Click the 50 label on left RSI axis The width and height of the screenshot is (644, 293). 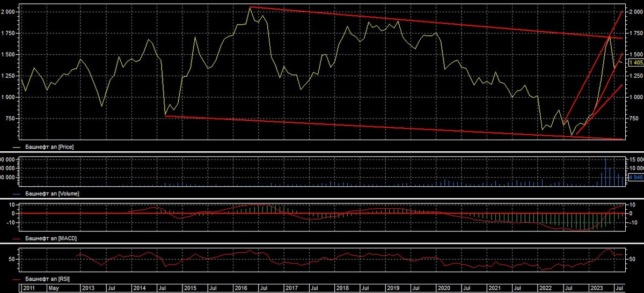[13, 259]
